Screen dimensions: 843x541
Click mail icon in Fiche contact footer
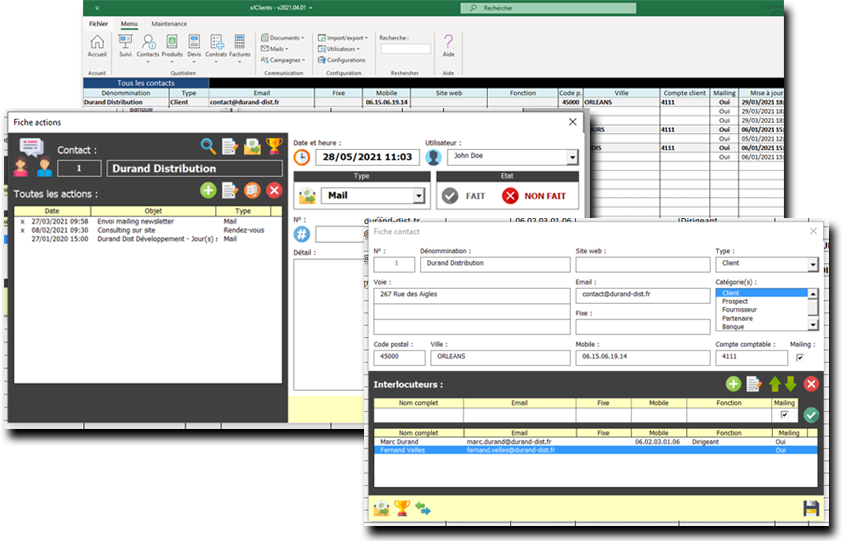382,508
